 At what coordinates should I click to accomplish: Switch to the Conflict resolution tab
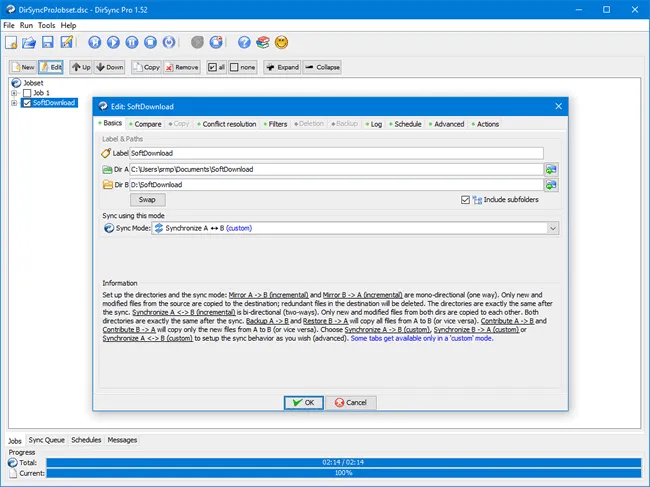[227, 124]
